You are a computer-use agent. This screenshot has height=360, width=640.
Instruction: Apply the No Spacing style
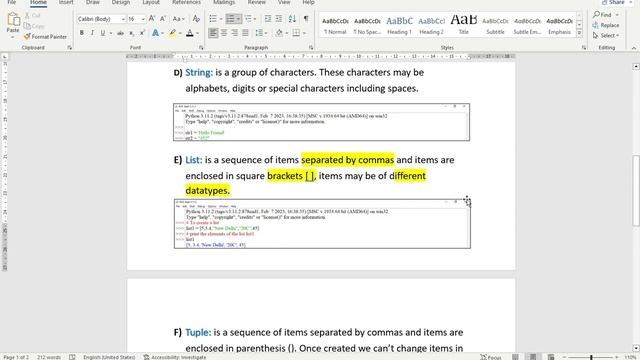(x=367, y=25)
